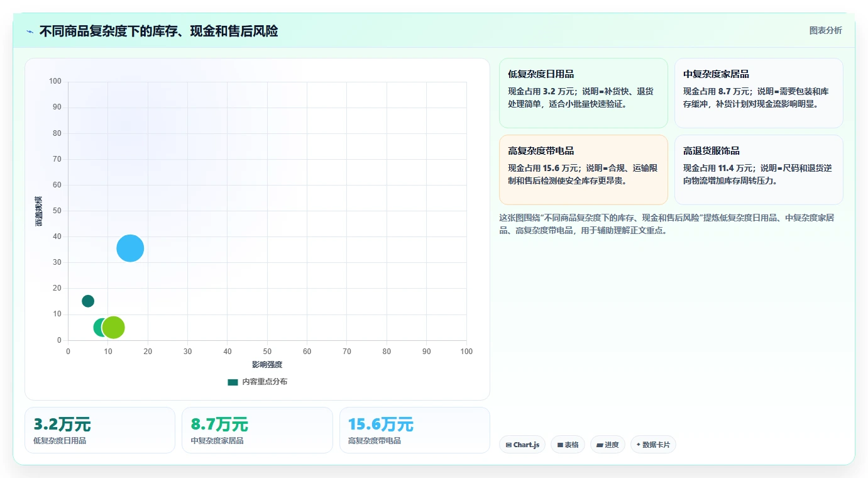Click the 影响强度 x-axis title
This screenshot has width=868, height=478.
pyautogui.click(x=267, y=365)
